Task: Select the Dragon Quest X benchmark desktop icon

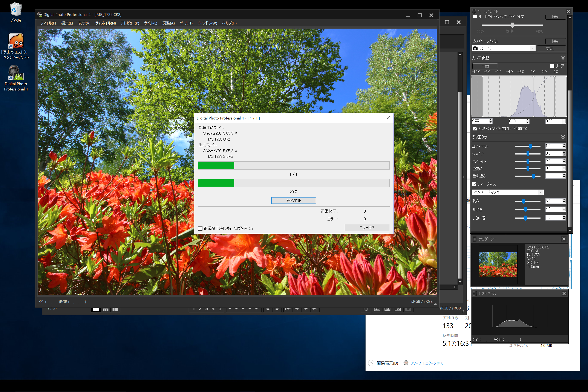Action: pyautogui.click(x=15, y=46)
